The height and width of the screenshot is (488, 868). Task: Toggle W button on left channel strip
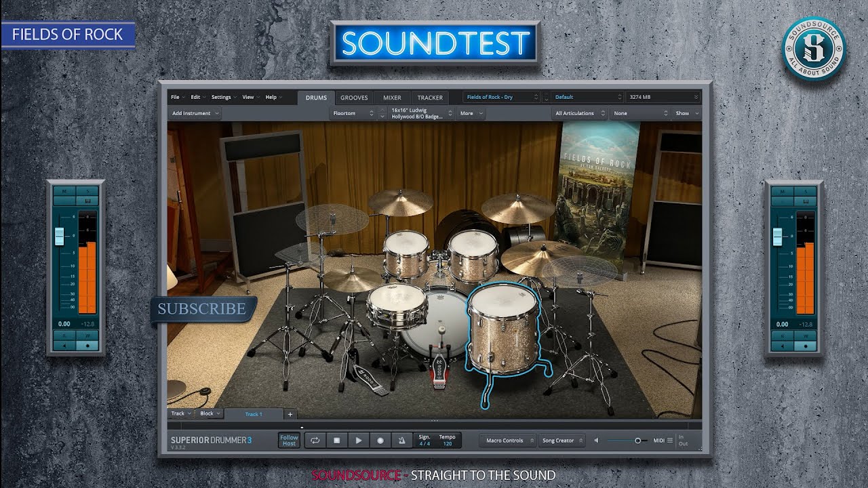(x=87, y=335)
